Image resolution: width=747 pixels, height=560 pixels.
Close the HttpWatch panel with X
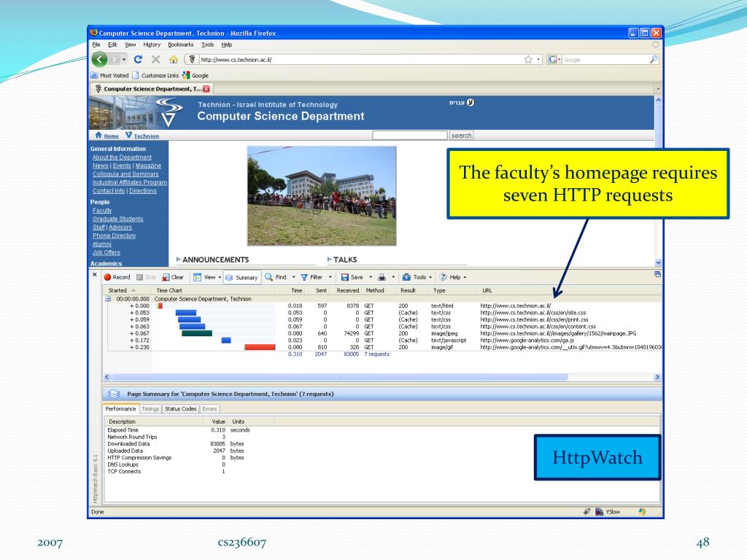tap(95, 275)
